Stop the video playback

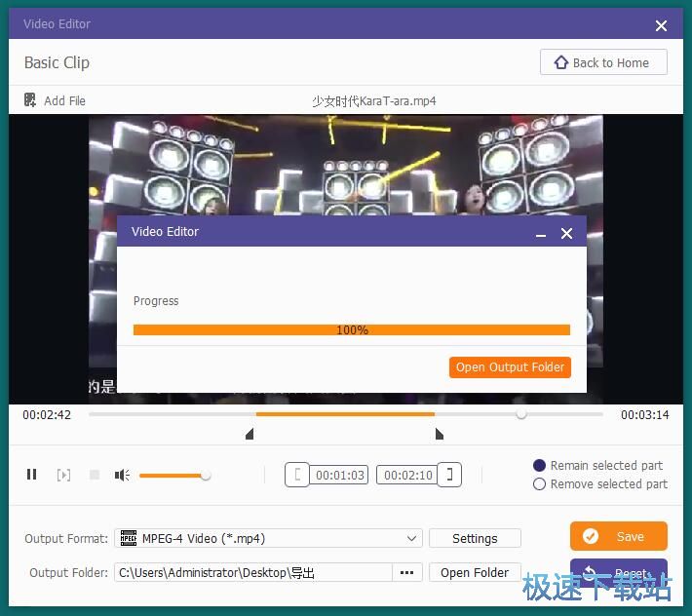[x=95, y=475]
